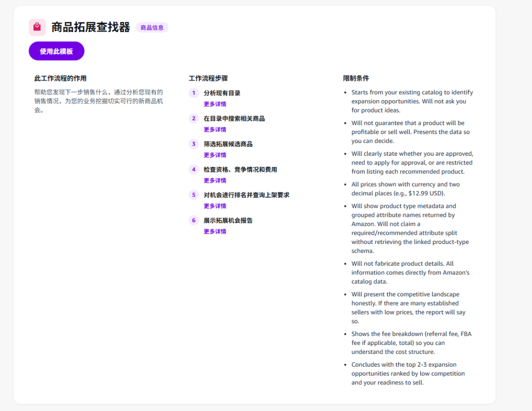This screenshot has height=411, width=532.
Task: Open 更多详情 under 对机会进行排名并查询上架要求
Action: [215, 206]
